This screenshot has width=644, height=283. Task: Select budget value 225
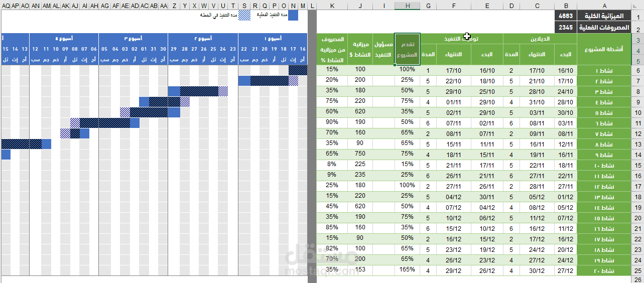(x=361, y=164)
